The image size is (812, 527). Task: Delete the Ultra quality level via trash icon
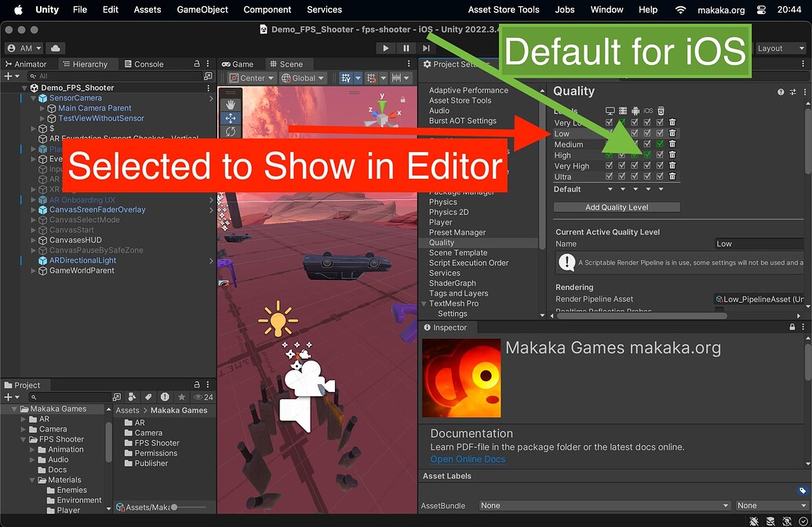point(672,176)
